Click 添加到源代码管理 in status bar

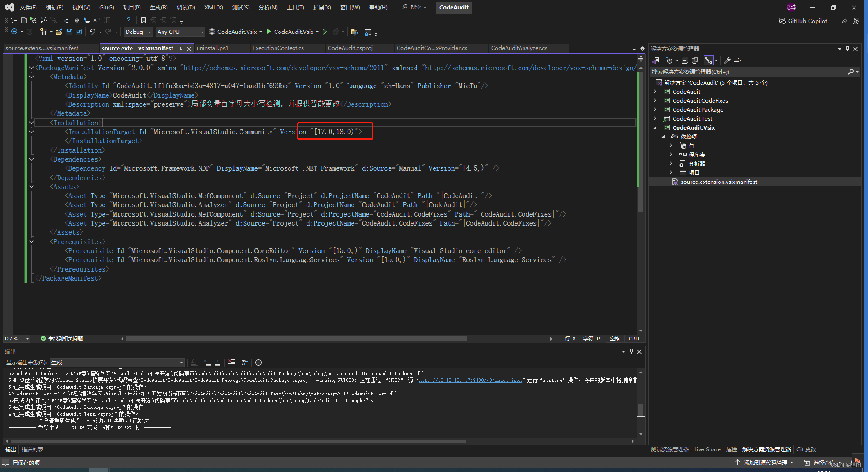[765, 463]
